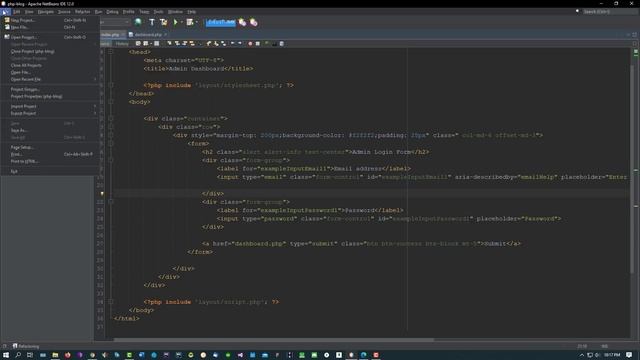Open the Refactor menu
This screenshot has width=640, height=360.
pos(82,11)
